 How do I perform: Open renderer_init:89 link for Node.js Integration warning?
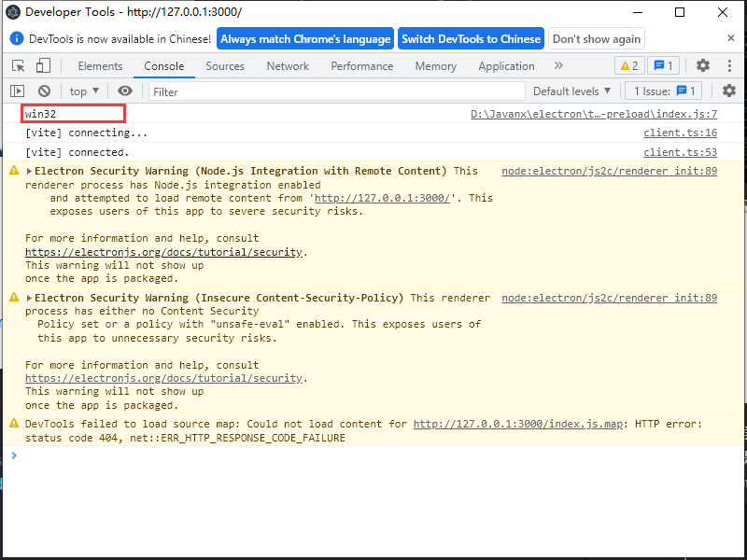[610, 171]
